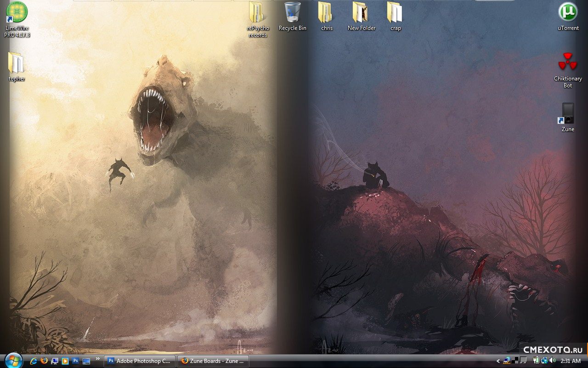The height and width of the screenshot is (368, 588).
Task: Select the topher folder on desktop
Action: (17, 63)
